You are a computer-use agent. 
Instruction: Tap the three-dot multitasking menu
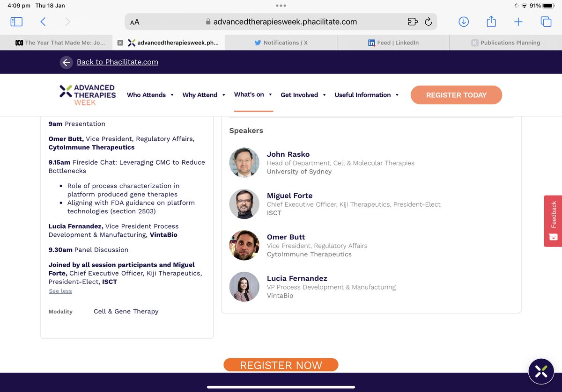tap(281, 6)
